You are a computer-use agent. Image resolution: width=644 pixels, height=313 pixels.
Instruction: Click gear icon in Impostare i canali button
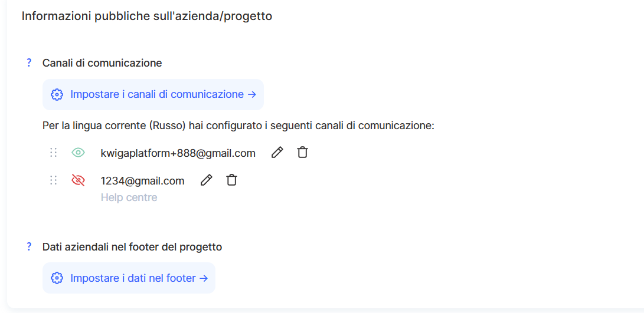57,94
